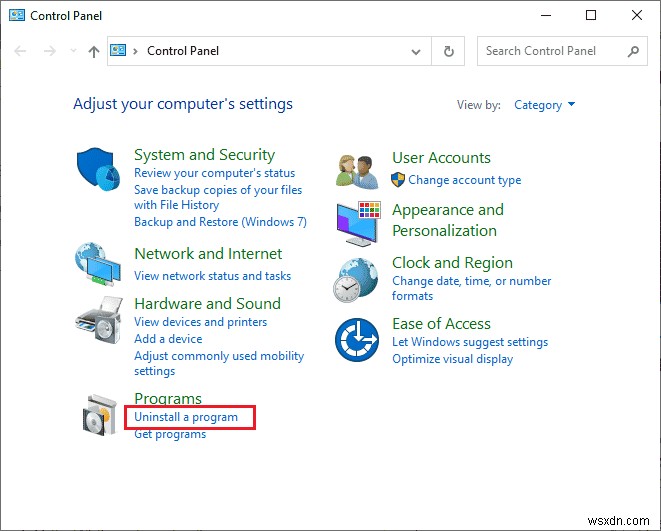Open Backup and Restore (Windows 7)
The image size is (661, 531).
click(220, 222)
